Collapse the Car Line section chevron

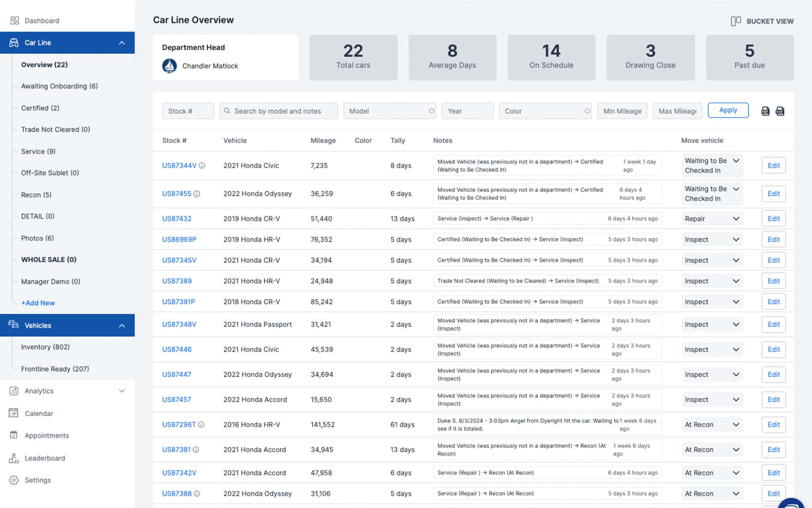[x=122, y=43]
